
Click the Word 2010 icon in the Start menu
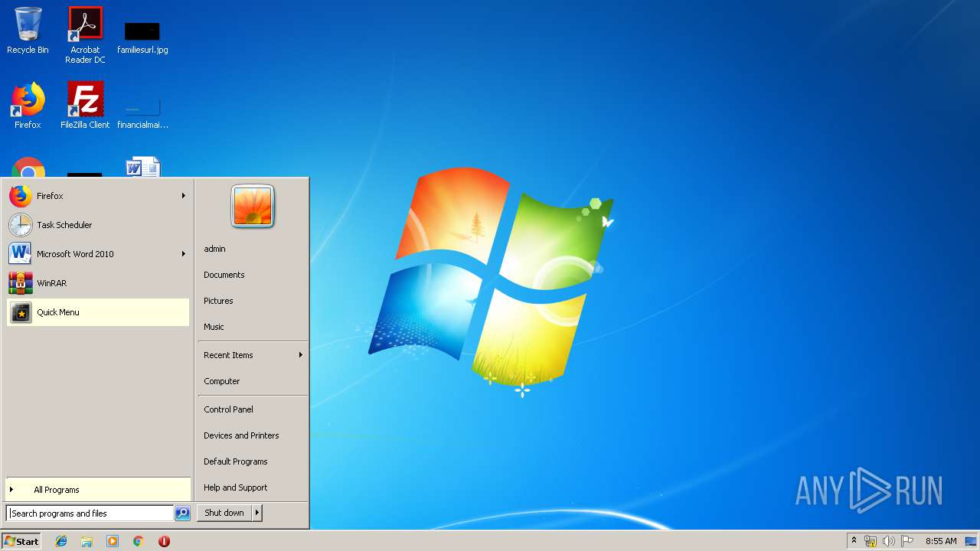(21, 254)
